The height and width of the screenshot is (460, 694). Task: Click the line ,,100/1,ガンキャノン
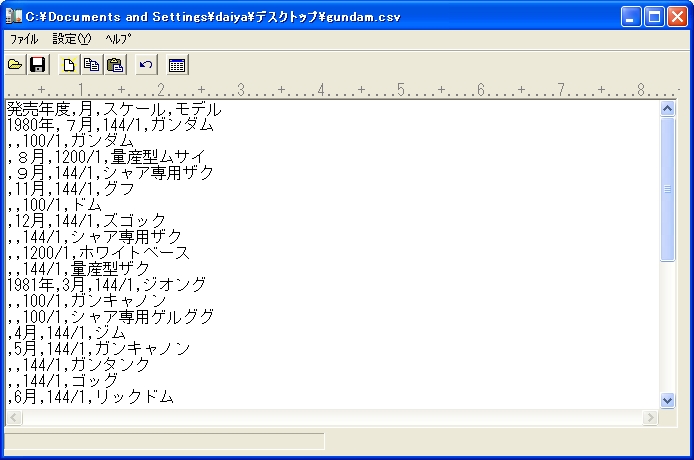point(86,301)
